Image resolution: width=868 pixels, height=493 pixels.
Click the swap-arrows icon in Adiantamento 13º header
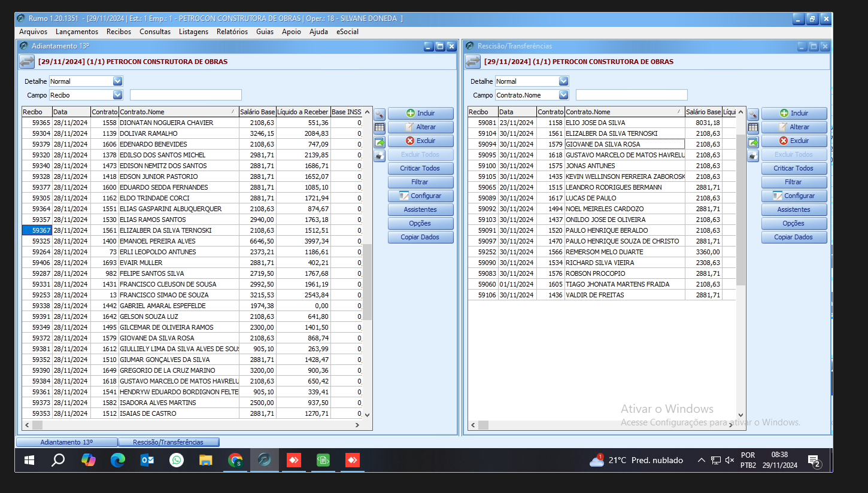(27, 61)
